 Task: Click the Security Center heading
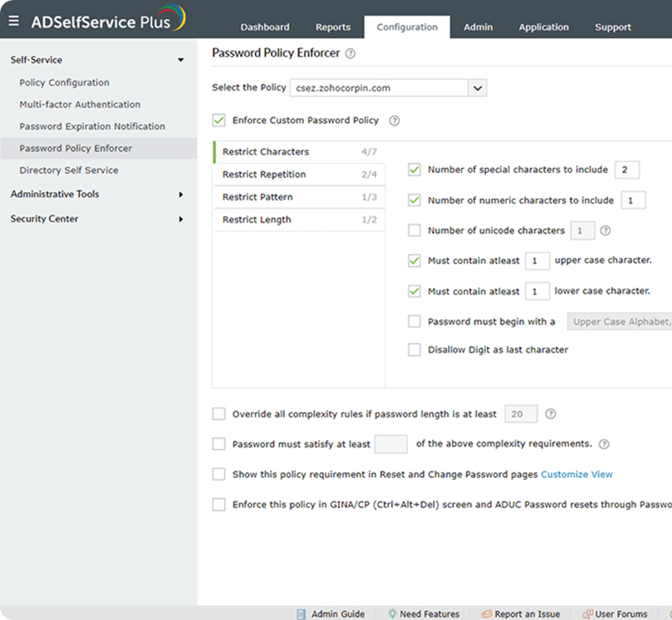click(44, 218)
